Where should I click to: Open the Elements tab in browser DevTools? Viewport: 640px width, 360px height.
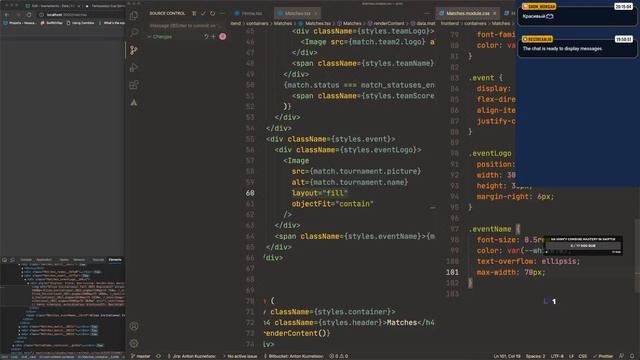[115, 260]
